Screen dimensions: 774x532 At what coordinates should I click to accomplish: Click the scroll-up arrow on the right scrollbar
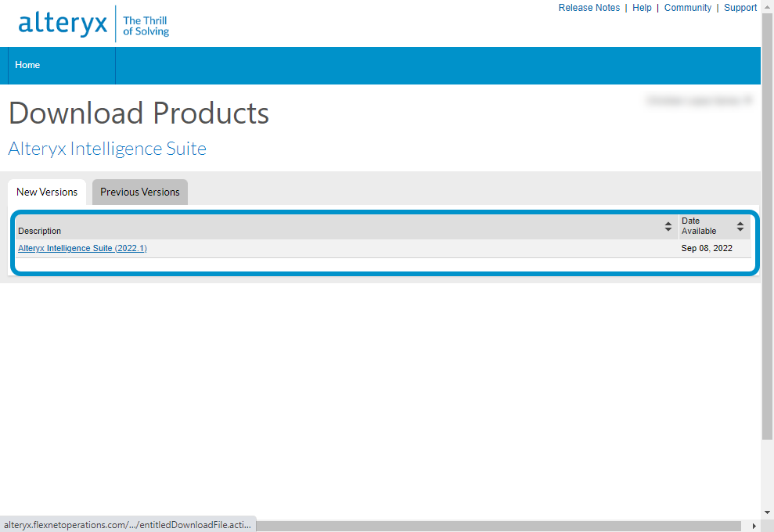767,6
